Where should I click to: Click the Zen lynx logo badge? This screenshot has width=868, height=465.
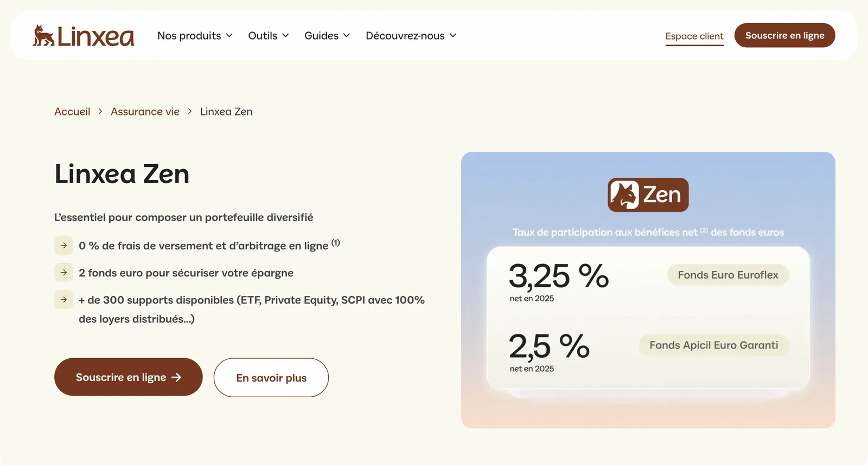pos(648,195)
